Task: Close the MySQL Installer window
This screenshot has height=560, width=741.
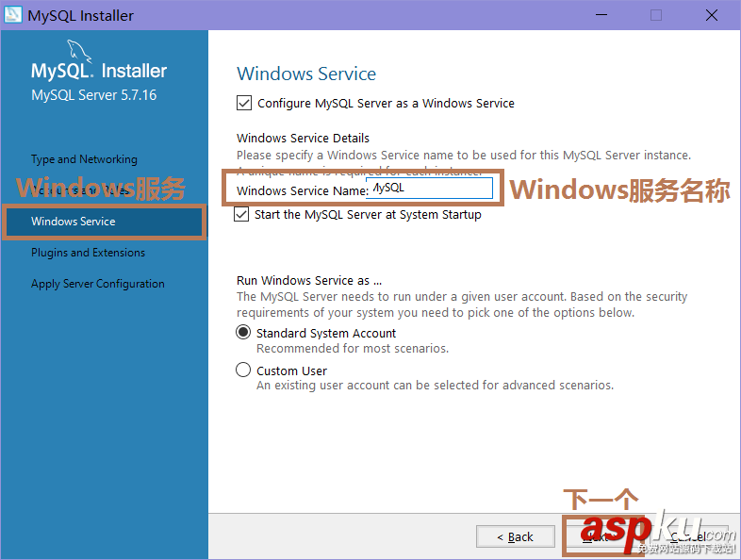Action: (711, 15)
